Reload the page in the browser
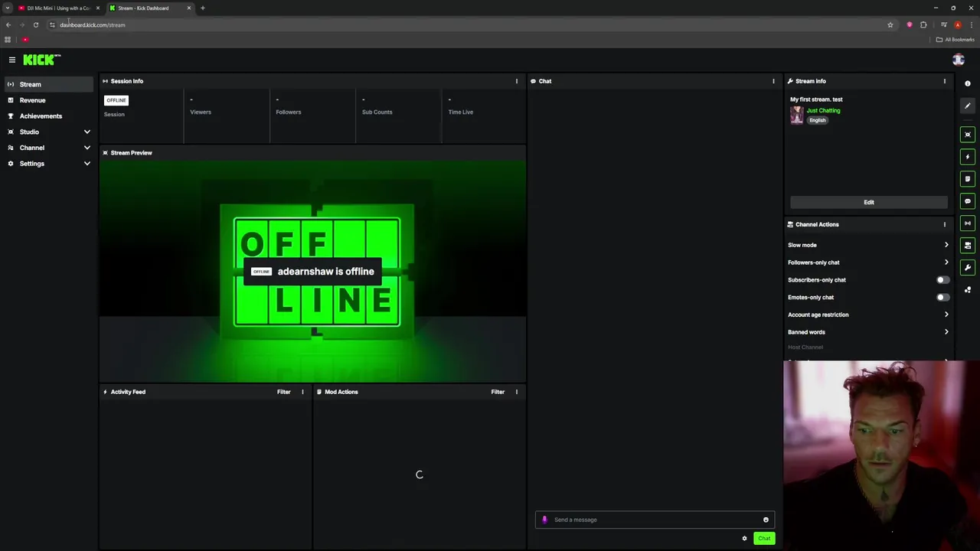This screenshot has width=980, height=551. pos(36,24)
